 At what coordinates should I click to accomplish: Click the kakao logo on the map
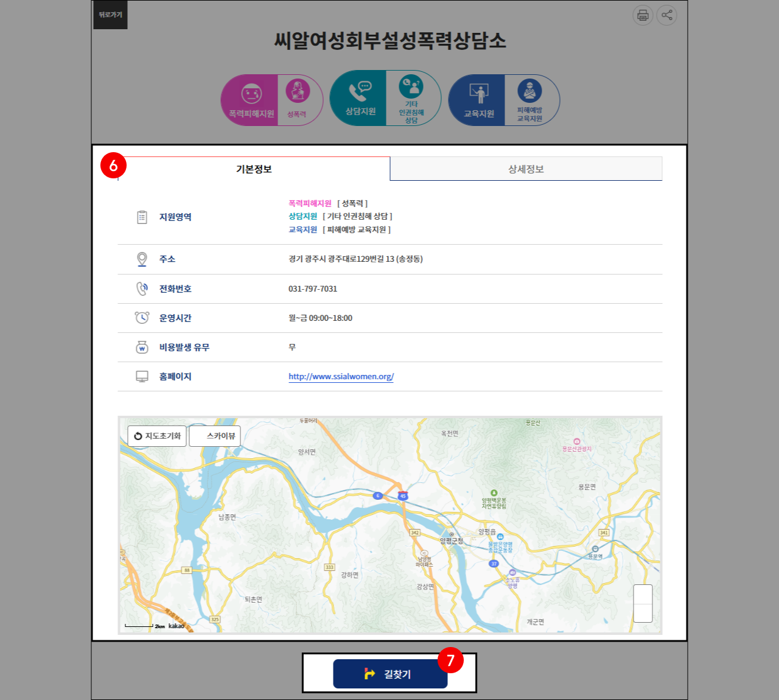pyautogui.click(x=176, y=626)
